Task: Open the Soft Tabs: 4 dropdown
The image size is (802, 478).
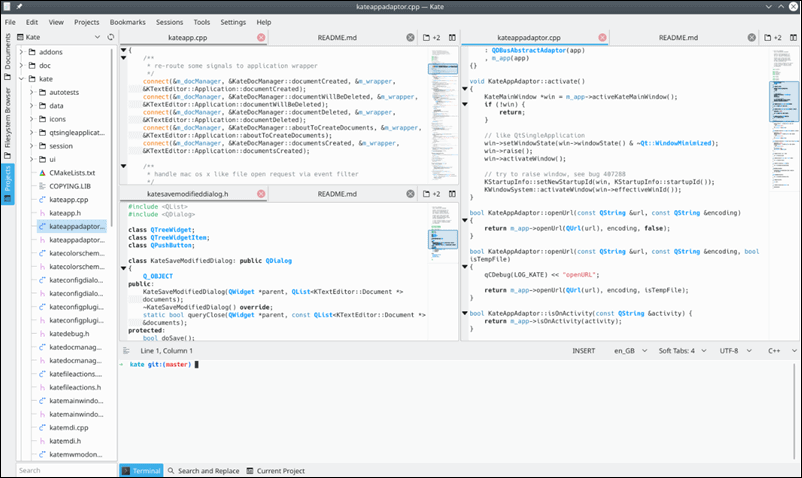Action: click(682, 351)
